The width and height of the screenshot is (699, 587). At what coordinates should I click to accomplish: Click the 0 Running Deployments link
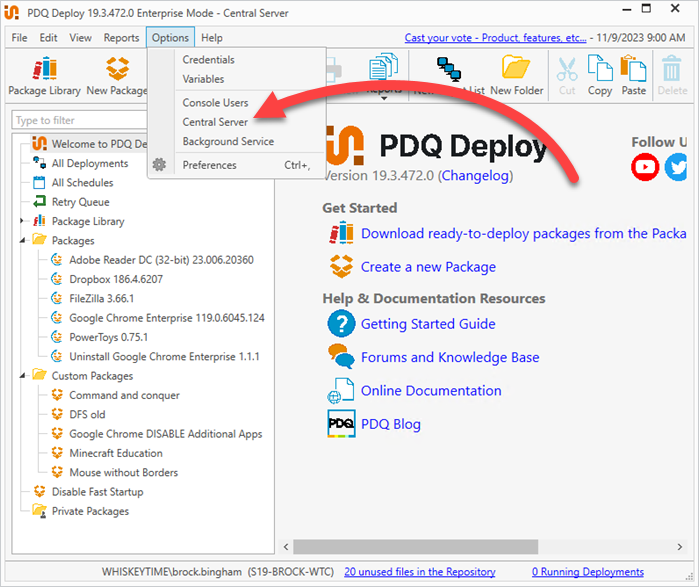pyautogui.click(x=588, y=571)
